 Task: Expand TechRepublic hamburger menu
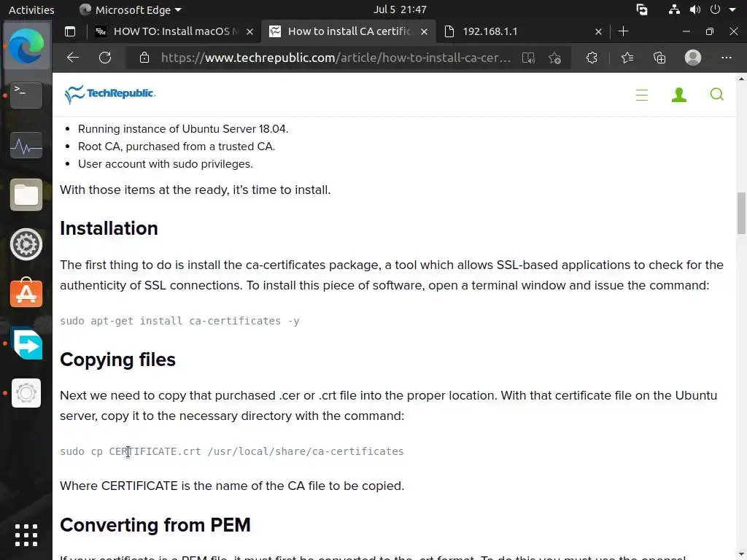[x=642, y=95]
